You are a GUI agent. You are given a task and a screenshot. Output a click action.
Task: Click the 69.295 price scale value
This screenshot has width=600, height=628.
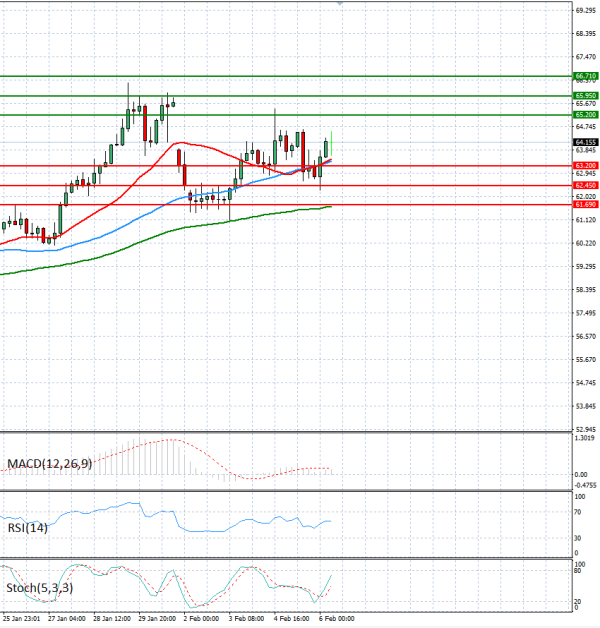click(x=585, y=10)
